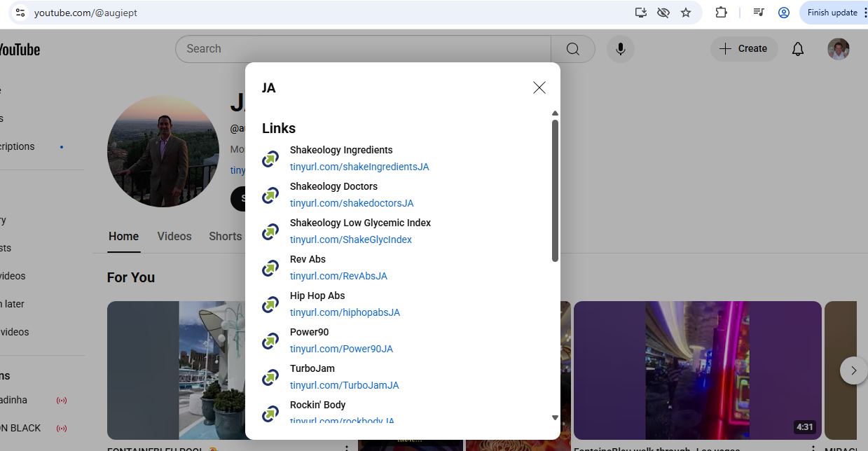This screenshot has height=451, width=868.
Task: Open the Rockin' Body link icon
Action: coord(270,414)
